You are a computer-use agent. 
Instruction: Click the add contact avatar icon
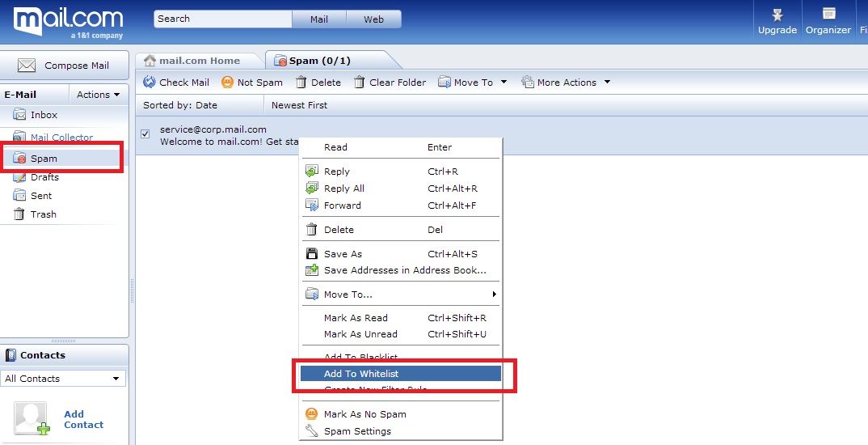[32, 418]
